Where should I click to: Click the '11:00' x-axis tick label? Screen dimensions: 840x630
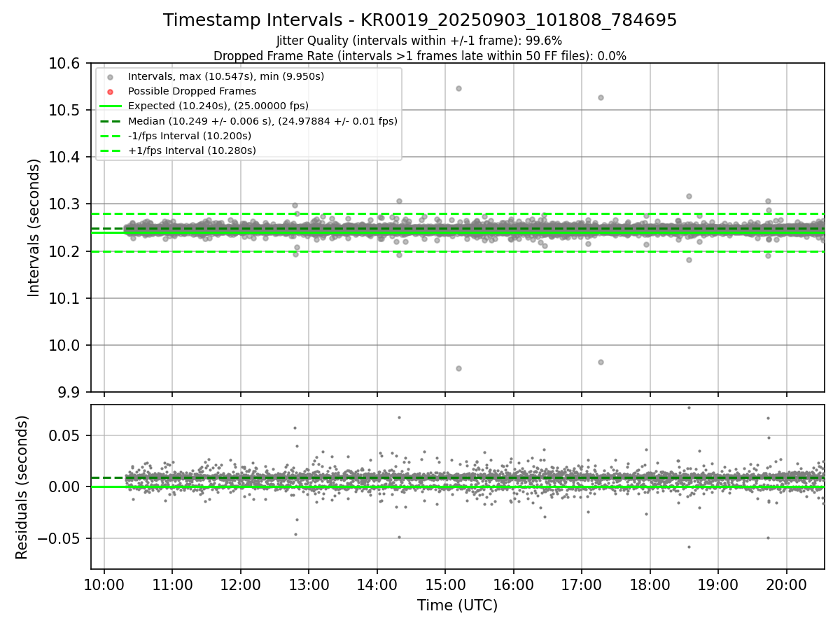[172, 584]
